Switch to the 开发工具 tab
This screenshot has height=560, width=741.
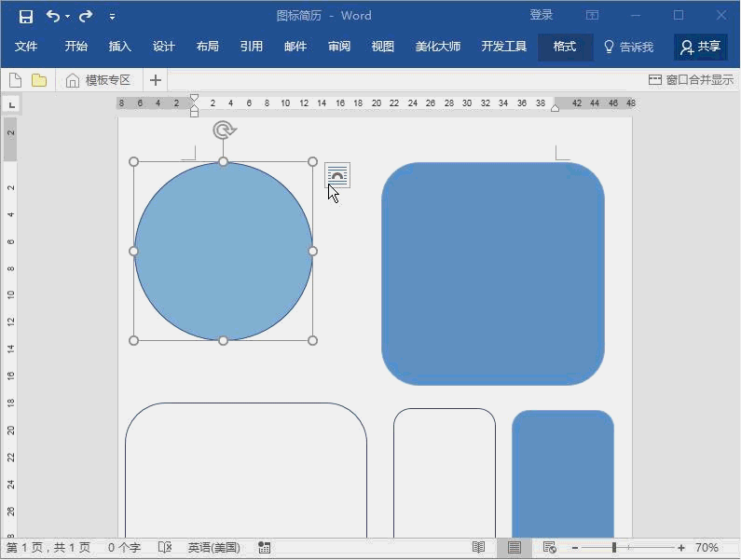pyautogui.click(x=503, y=47)
